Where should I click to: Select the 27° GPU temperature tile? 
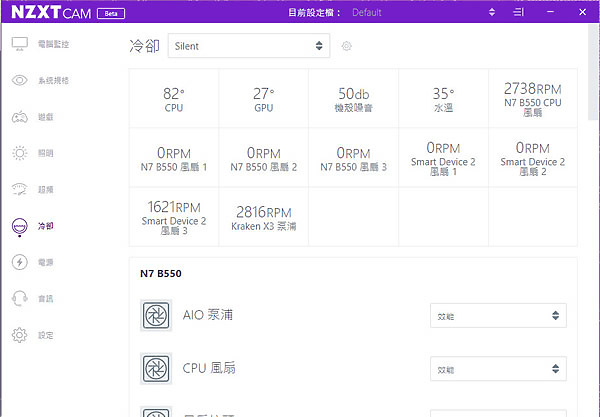(x=264, y=98)
